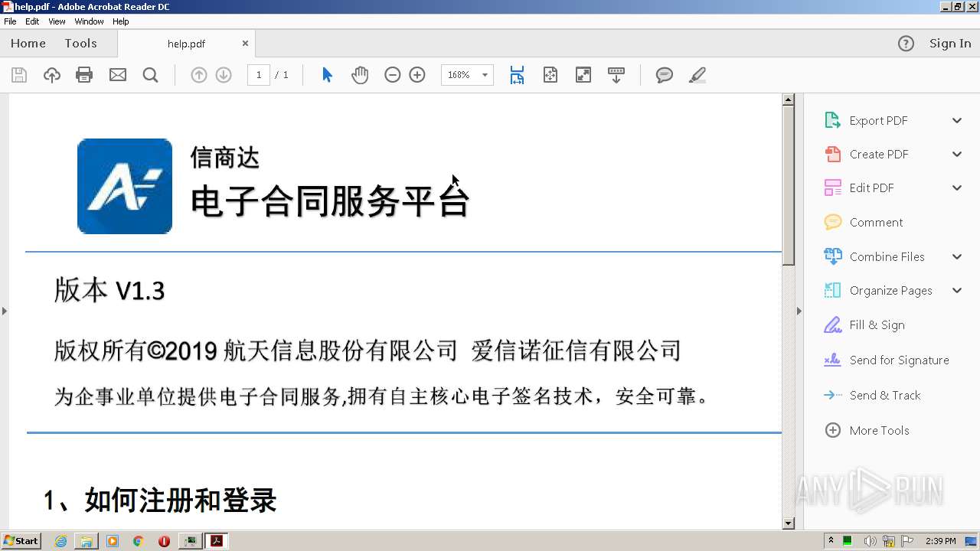Open Create PDF tool
The height and width of the screenshot is (551, 980).
878,154
